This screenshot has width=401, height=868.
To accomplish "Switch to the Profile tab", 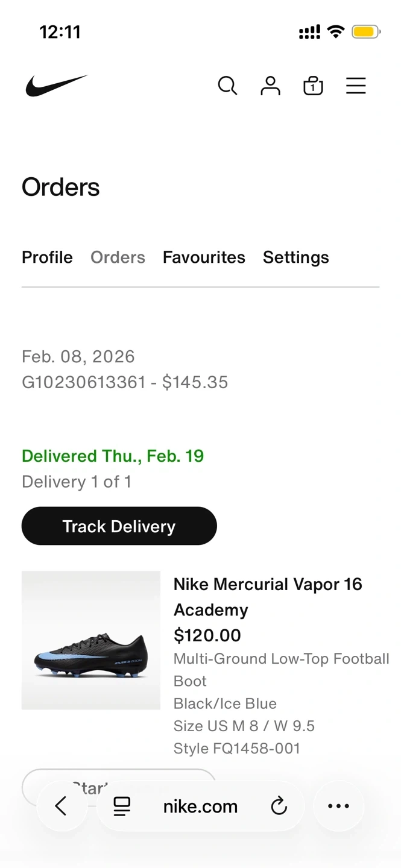I will (x=47, y=257).
